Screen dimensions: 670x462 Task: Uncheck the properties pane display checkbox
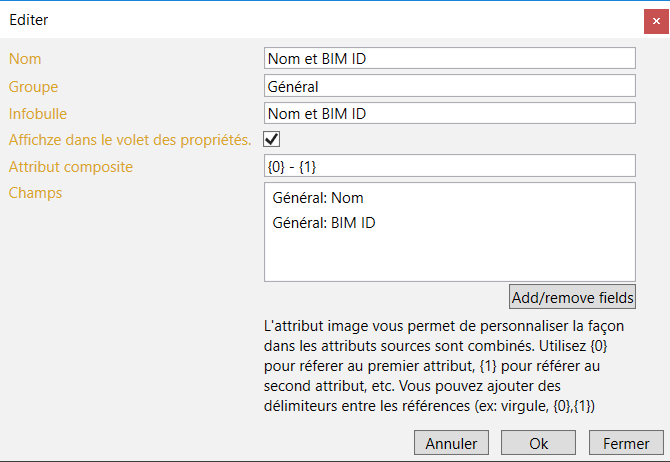coord(271,139)
